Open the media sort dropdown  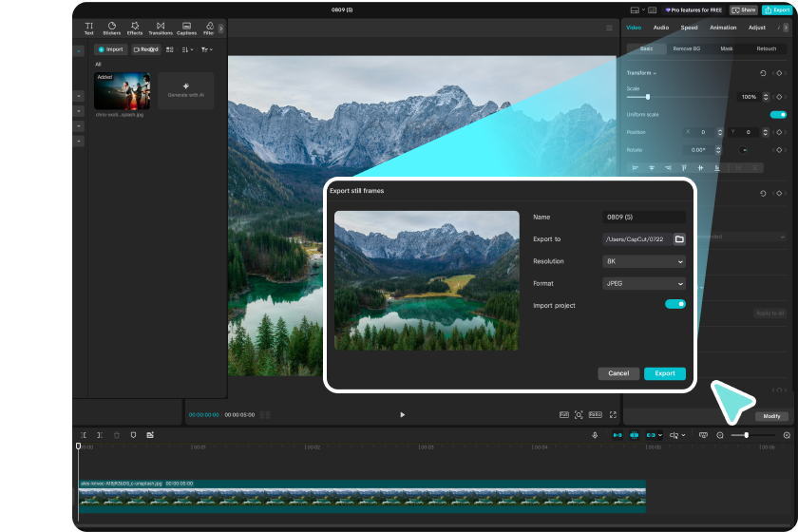tap(187, 49)
